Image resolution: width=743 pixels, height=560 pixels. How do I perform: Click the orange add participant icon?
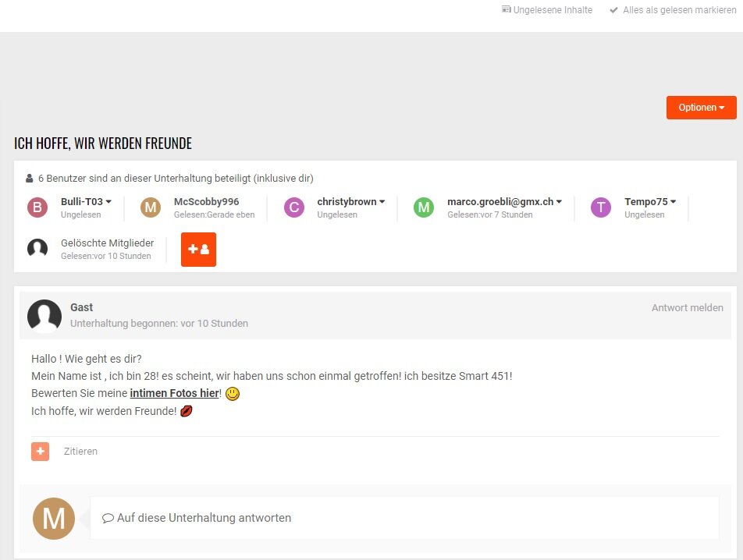[x=198, y=250]
